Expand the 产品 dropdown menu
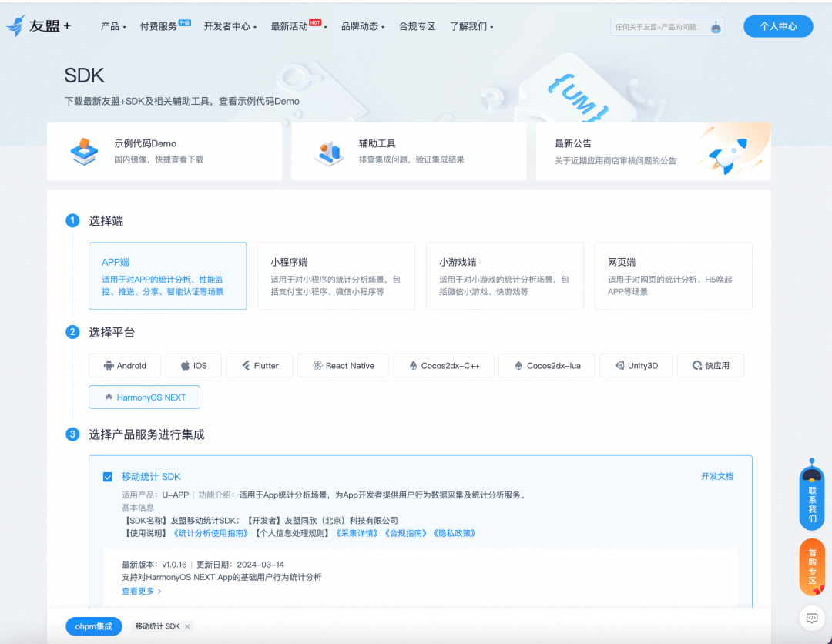Image resolution: width=832 pixels, height=644 pixels. [113, 26]
